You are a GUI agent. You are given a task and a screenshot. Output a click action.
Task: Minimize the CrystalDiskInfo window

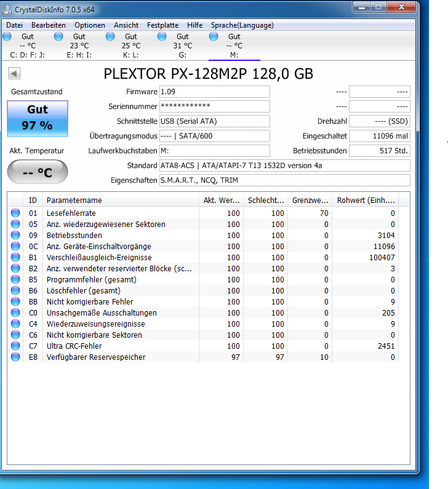tap(362, 7)
